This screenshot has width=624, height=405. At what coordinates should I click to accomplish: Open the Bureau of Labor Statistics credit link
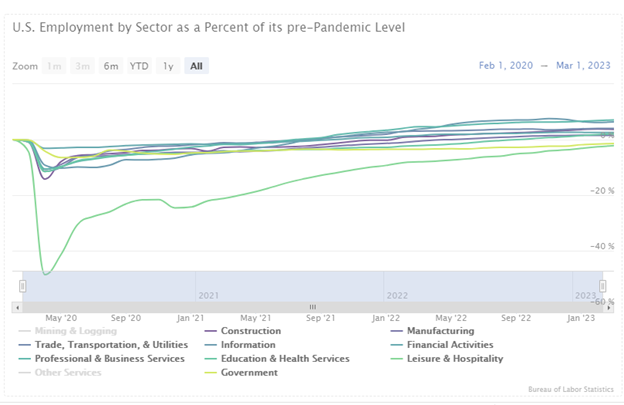tap(569, 388)
